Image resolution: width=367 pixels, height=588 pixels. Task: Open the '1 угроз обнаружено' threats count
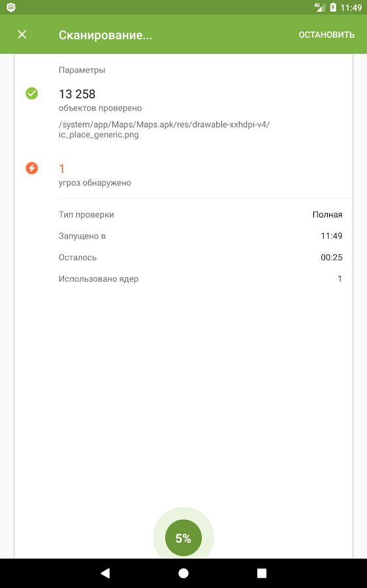[95, 175]
